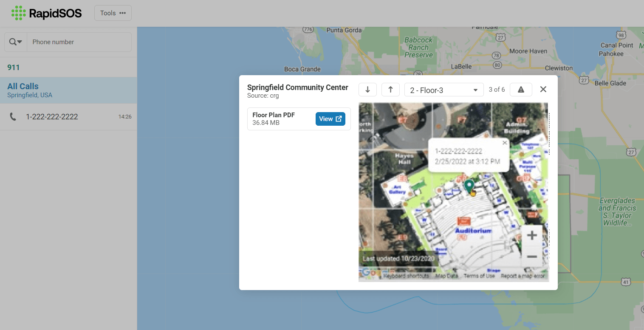Screen dimensions: 644x330
Task: Click the 36.84 MB file size
Action: [x=266, y=123]
